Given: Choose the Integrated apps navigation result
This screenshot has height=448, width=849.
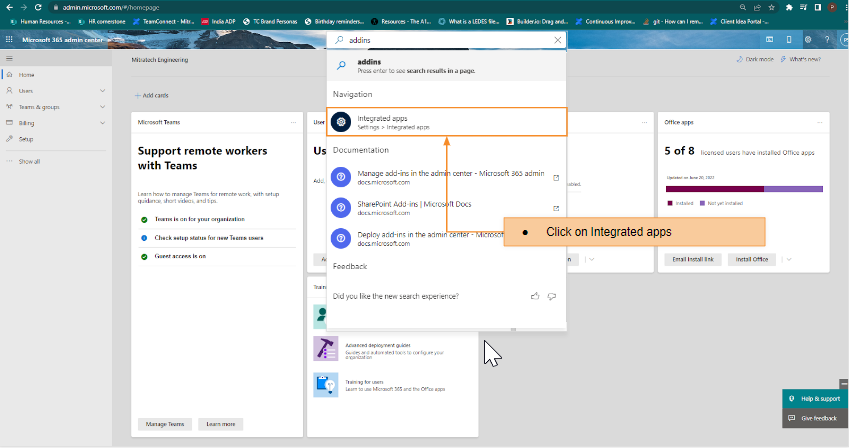Looking at the screenshot, I should pos(447,122).
